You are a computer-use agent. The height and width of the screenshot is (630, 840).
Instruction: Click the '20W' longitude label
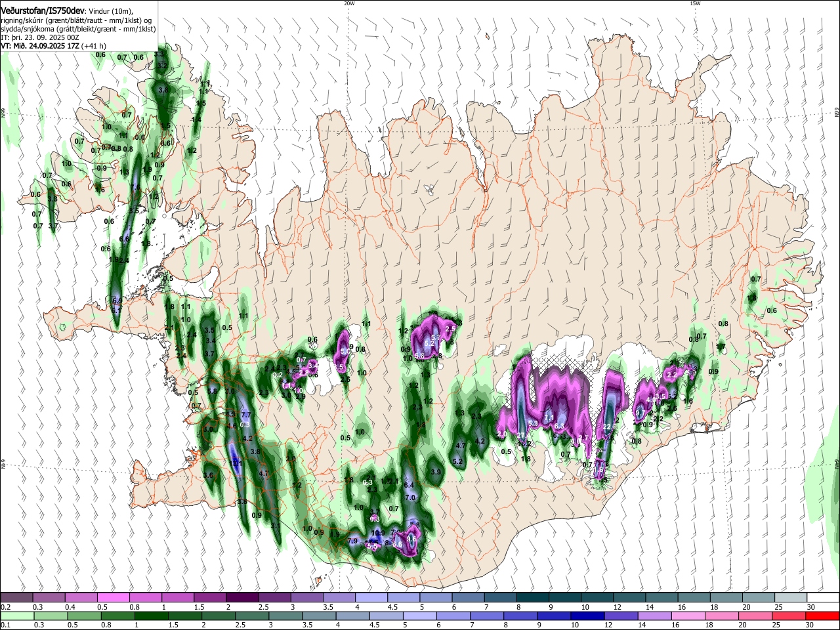349,3
